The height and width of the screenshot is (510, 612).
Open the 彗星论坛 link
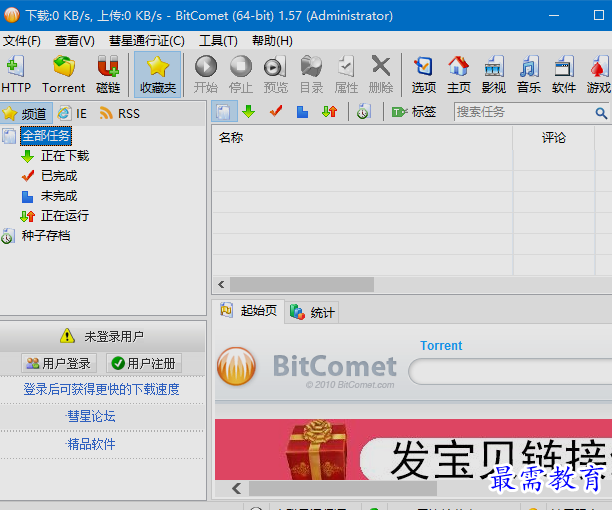tap(91, 416)
